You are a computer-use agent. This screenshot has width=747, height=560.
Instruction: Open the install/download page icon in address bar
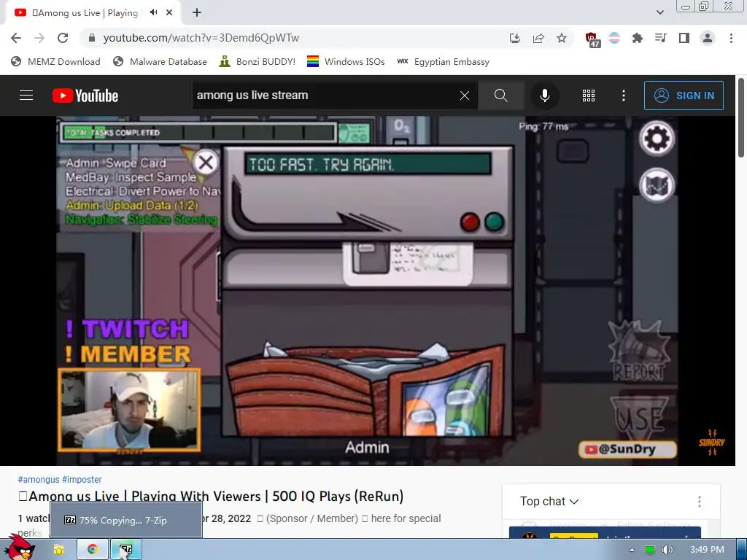(514, 38)
